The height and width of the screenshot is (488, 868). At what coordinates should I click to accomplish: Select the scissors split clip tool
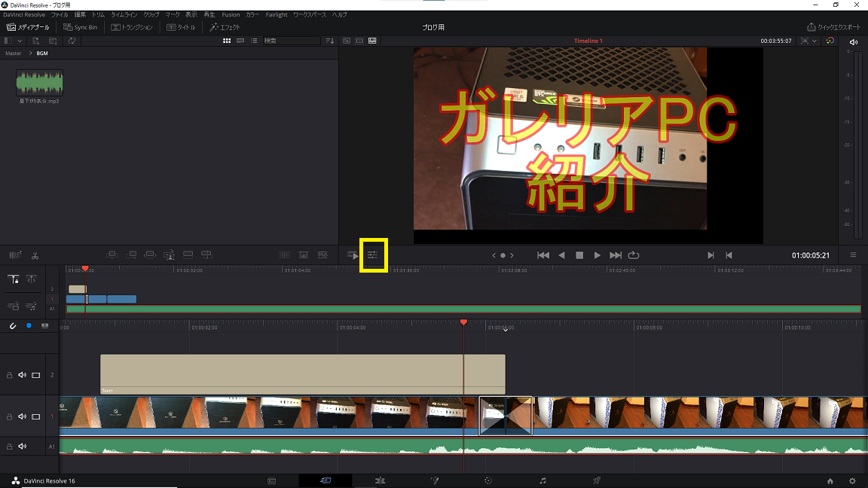(x=35, y=255)
